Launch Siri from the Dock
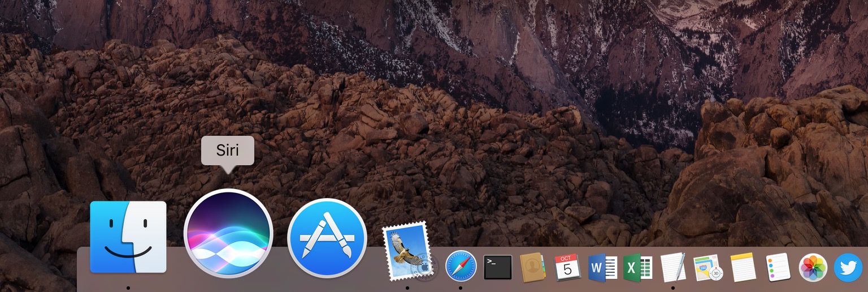 point(228,233)
